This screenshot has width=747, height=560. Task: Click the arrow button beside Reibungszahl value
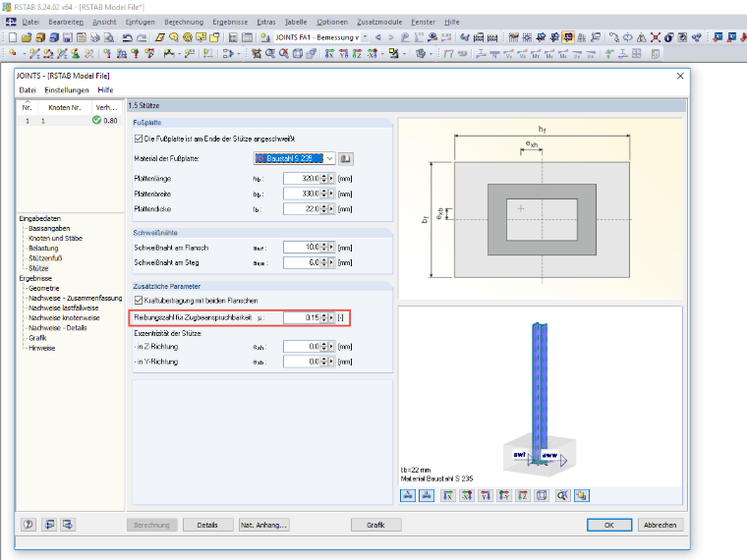(x=331, y=317)
